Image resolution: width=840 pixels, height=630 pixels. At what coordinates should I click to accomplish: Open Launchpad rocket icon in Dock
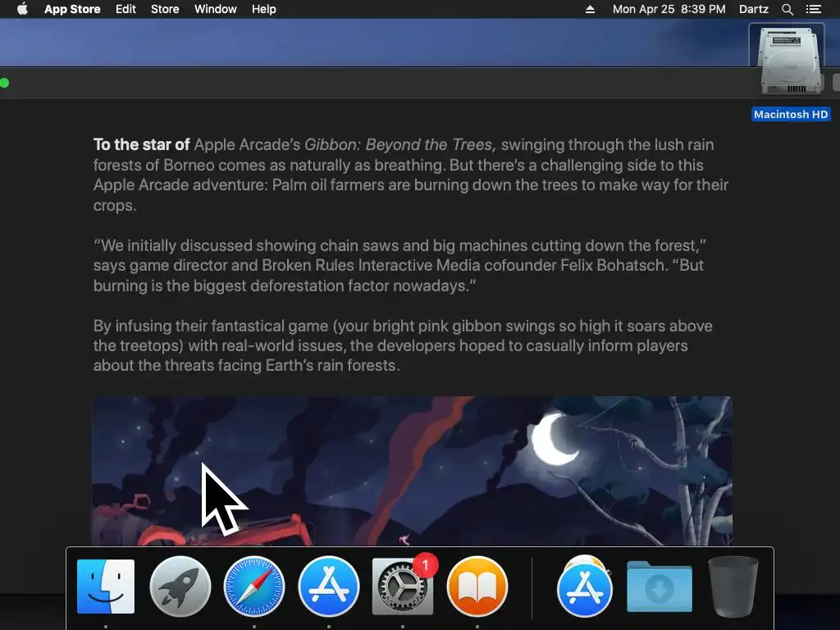click(x=180, y=586)
